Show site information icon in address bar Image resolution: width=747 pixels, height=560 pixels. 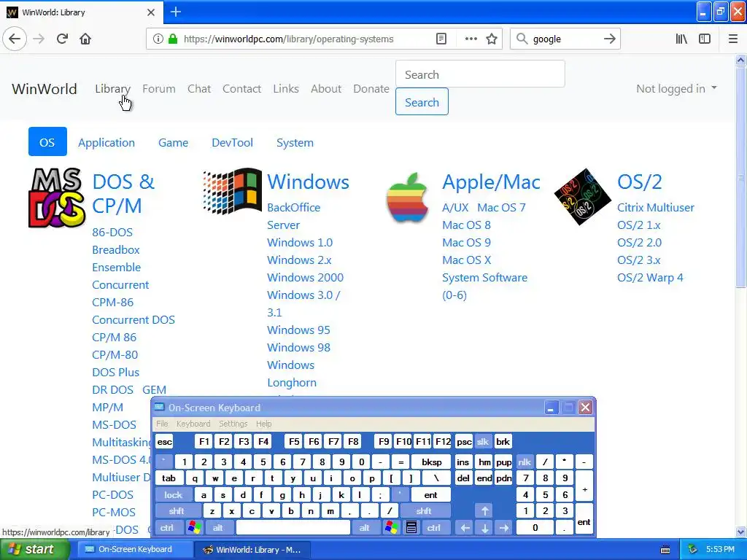point(158,39)
